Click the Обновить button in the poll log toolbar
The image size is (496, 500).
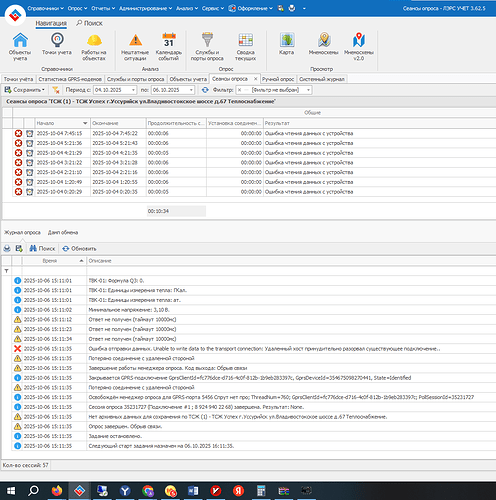tap(79, 249)
